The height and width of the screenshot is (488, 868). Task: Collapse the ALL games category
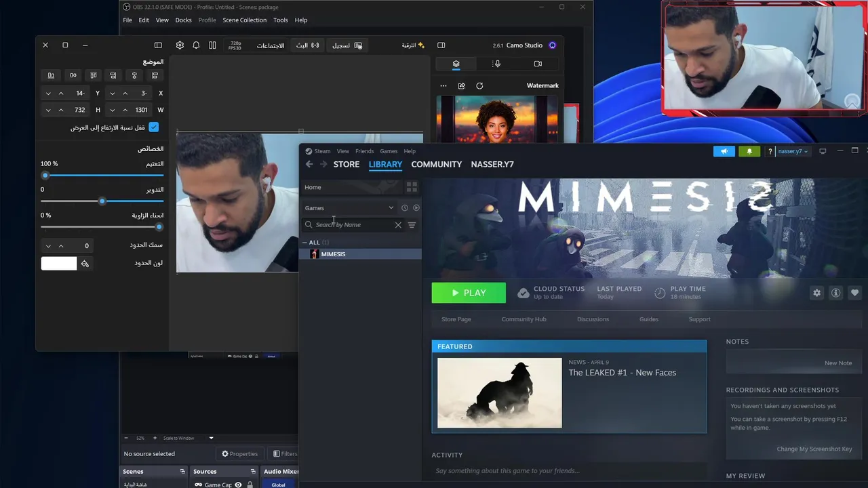point(305,242)
